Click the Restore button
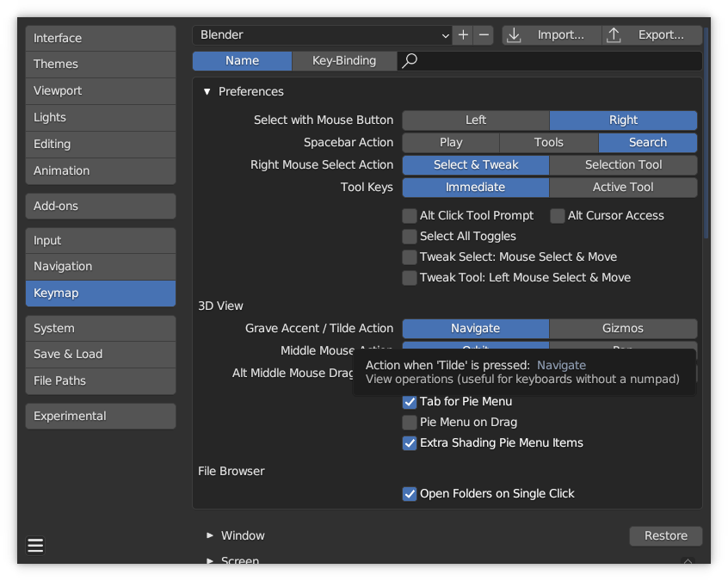 click(666, 536)
